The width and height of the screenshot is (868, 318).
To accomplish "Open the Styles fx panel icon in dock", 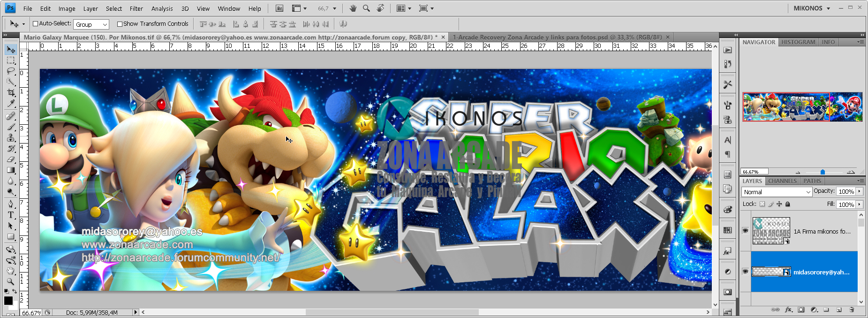I will [x=727, y=251].
